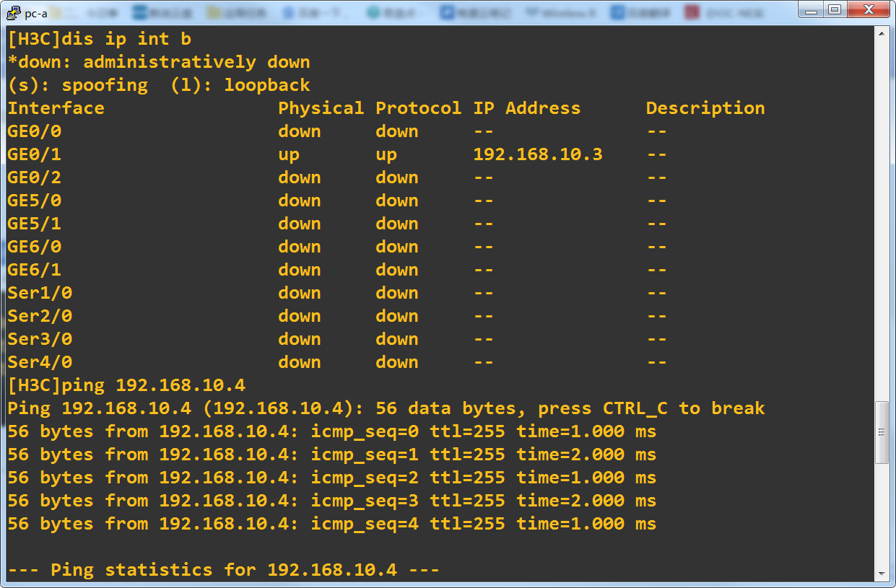Open the PuTTY system menu icon
This screenshot has height=588, width=896.
(12, 12)
